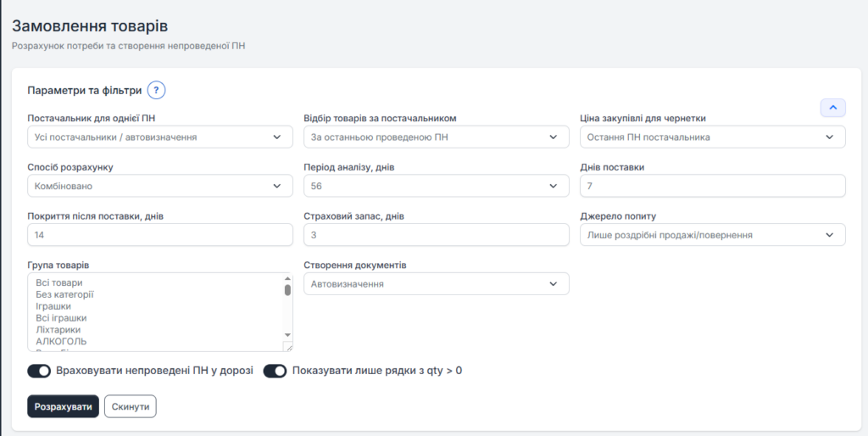
Task: Click the help question mark icon
Action: pos(156,91)
